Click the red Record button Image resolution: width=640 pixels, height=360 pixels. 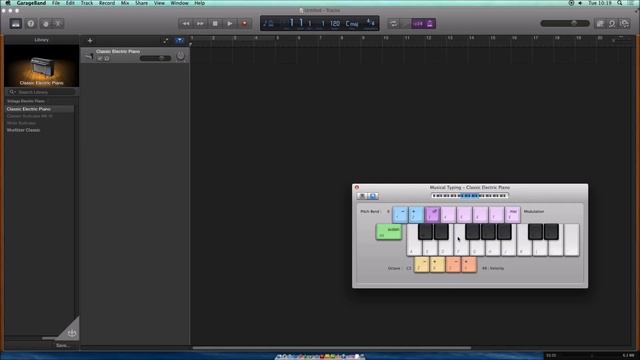pyautogui.click(x=244, y=24)
